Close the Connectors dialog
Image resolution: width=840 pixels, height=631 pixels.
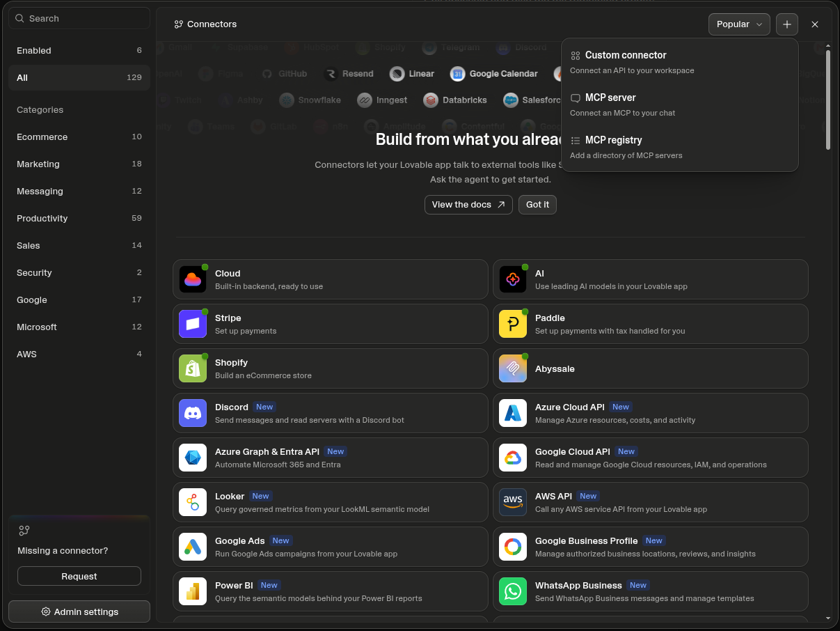click(x=815, y=24)
